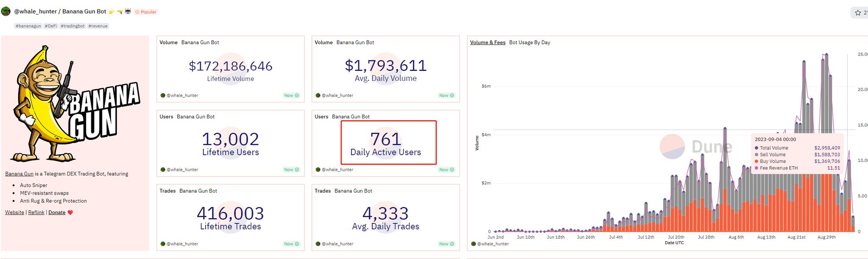Click the Jun 2nd label on the date axis
Viewport: 868px width, 259px height.
495,237
